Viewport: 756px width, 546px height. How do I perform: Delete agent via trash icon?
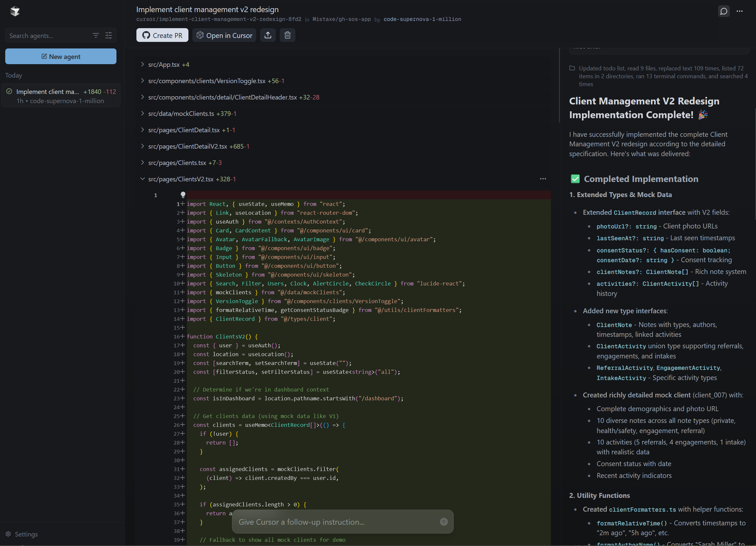287,35
